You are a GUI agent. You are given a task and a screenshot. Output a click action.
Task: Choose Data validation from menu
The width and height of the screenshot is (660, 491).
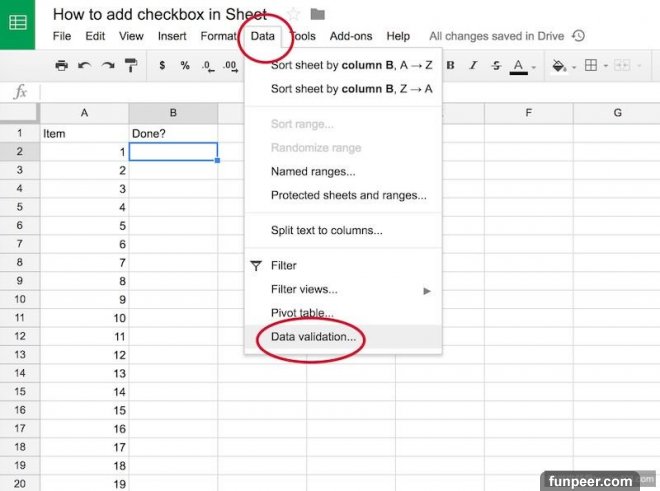(313, 337)
